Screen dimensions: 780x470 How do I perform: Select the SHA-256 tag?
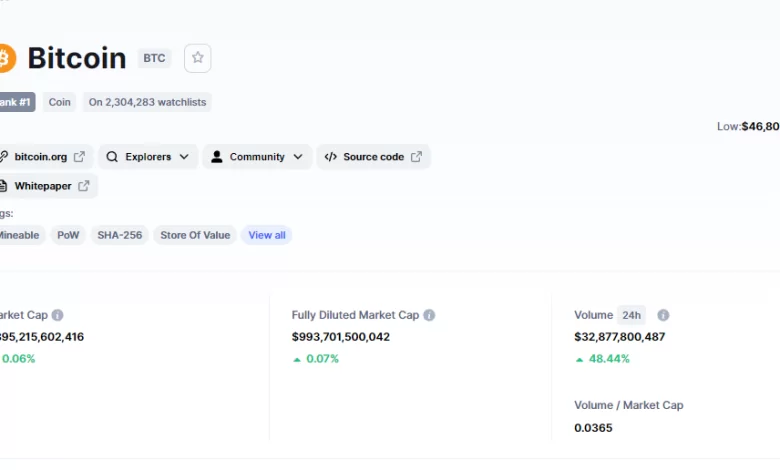[119, 235]
